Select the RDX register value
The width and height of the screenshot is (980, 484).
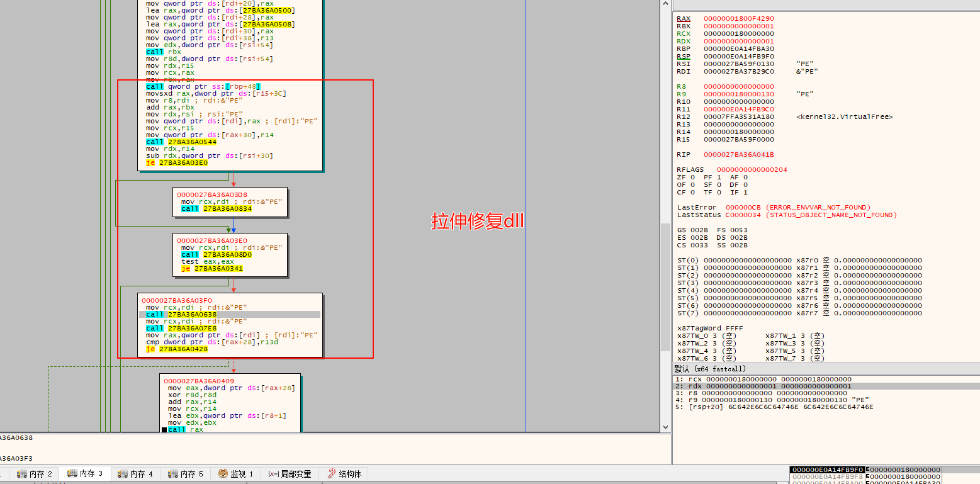pos(739,42)
